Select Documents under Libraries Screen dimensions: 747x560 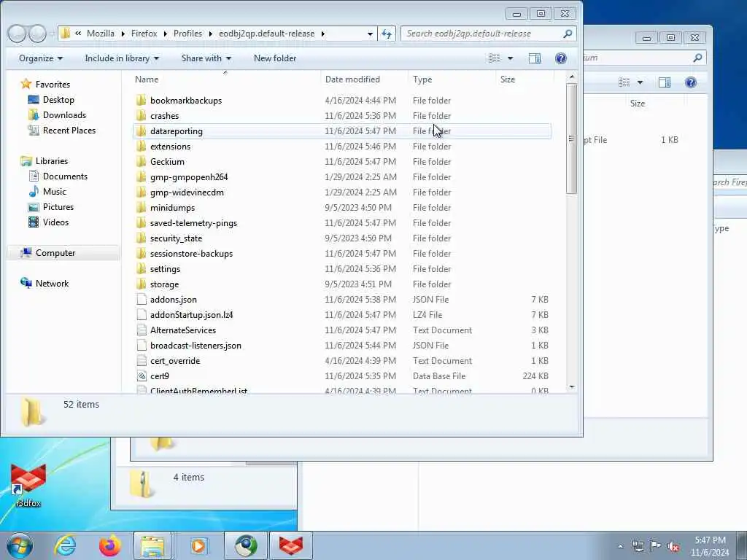(x=65, y=176)
